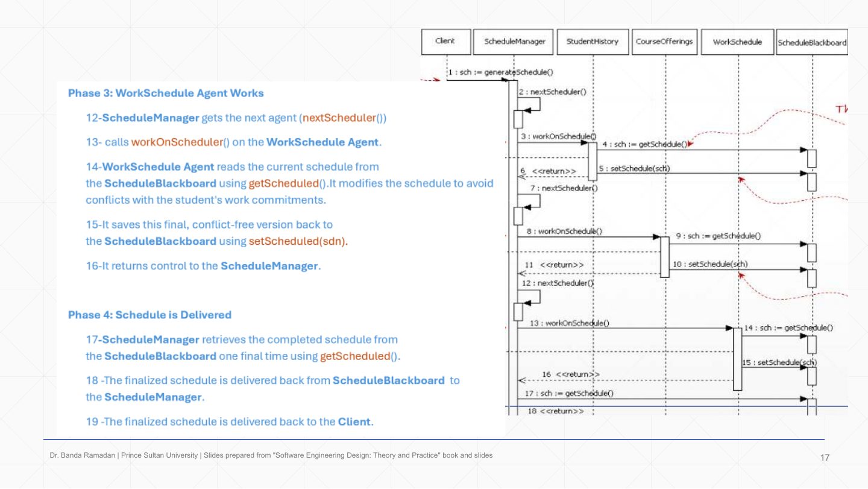Click the 'Phase 3: WorkSchedule Agent Works' heading
This screenshot has height=489, width=868.
click(166, 93)
